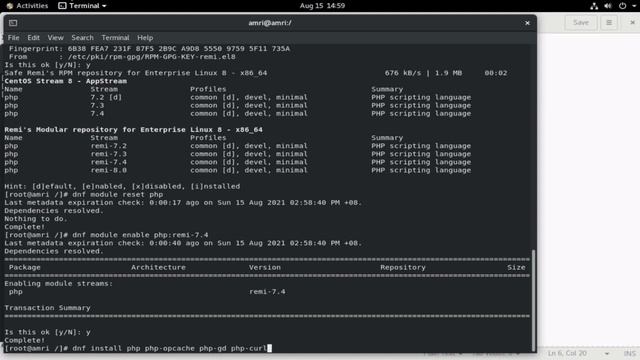Click the INS indicator in editor status bar
Screen dimensions: 640x360
point(629,353)
